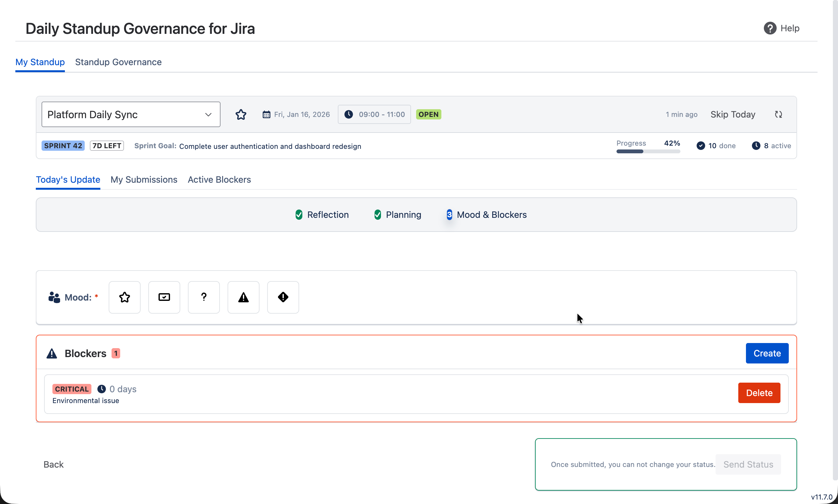The width and height of the screenshot is (838, 504).
Task: Select the diamond exclamation mood icon
Action: (283, 297)
